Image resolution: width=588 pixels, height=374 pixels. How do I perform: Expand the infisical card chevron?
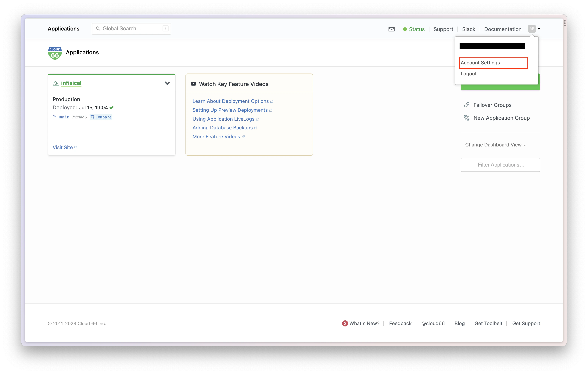coord(167,83)
